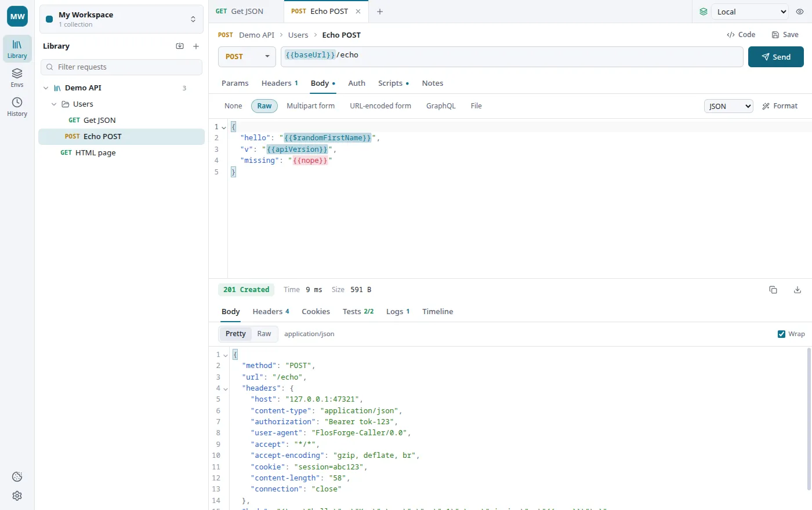The width and height of the screenshot is (812, 510).
Task: Collapse the Demo API collection
Action: pos(46,88)
